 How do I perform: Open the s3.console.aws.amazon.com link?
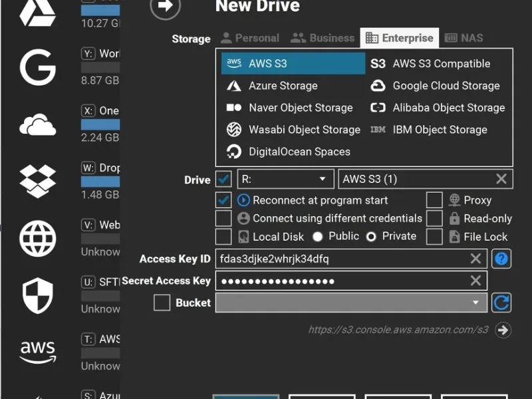(398, 330)
